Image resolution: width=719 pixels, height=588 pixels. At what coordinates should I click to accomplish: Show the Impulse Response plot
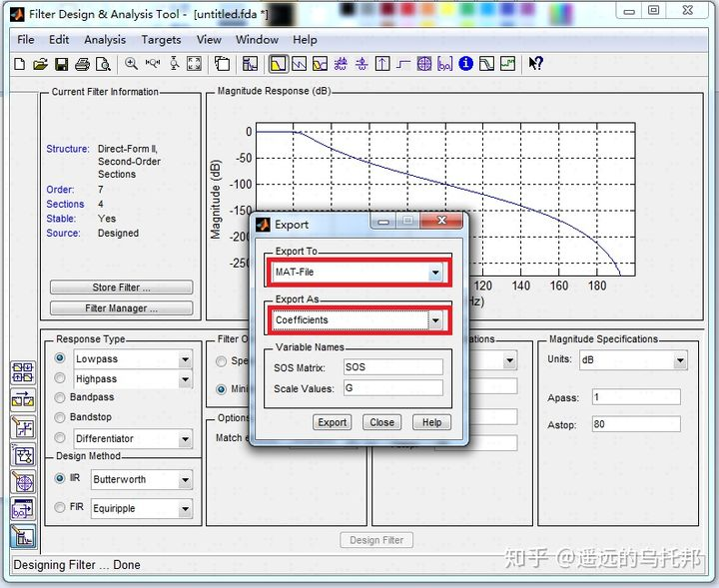pos(381,64)
